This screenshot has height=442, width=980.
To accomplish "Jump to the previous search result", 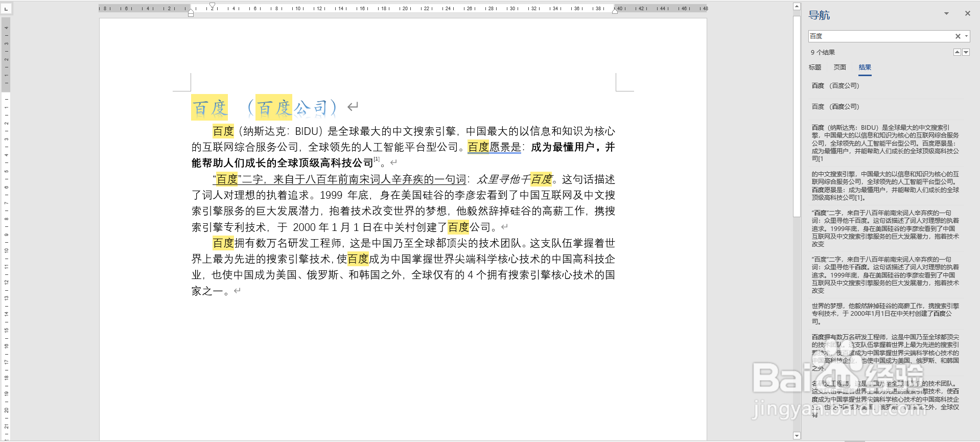I will coord(957,52).
